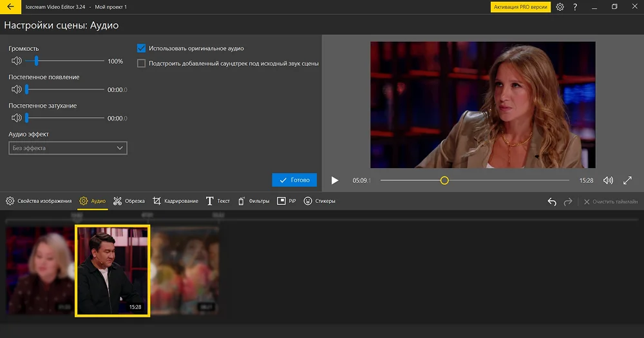The image size is (644, 338).
Task: Expand the preview to fullscreen
Action: (x=628, y=180)
